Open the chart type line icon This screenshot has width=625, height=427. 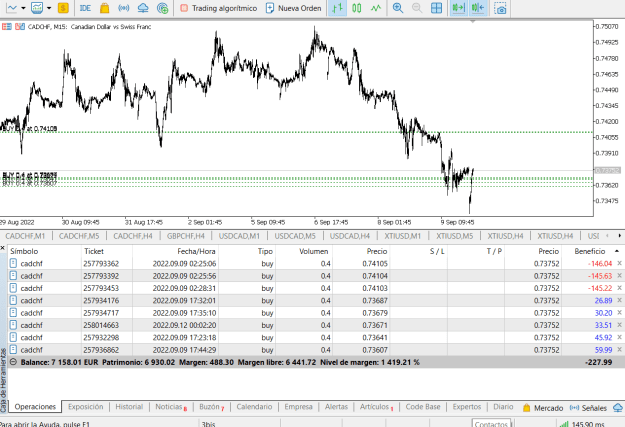tap(12, 8)
